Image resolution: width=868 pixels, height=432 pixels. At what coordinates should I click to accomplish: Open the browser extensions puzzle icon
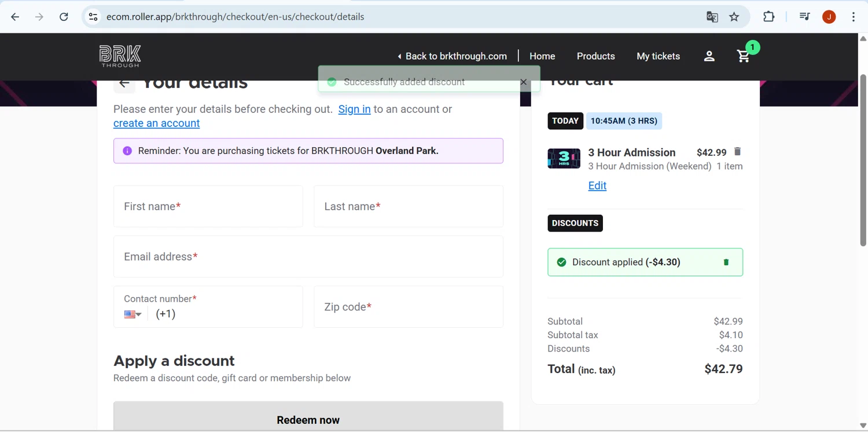point(768,17)
